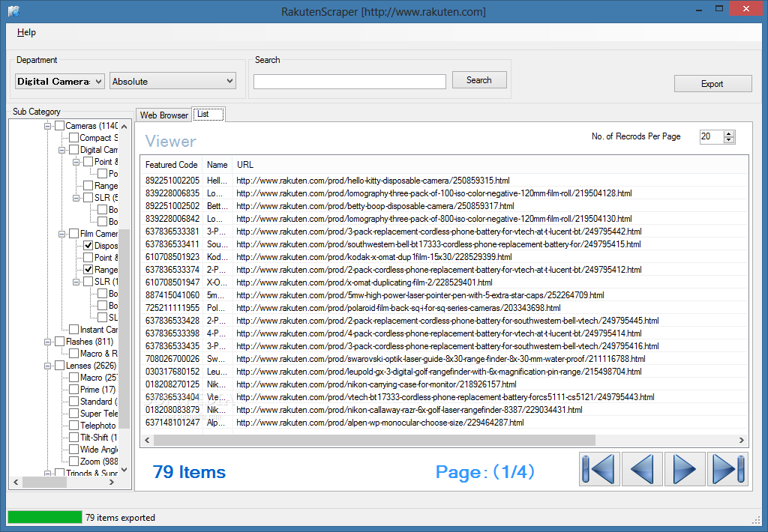Sort by Name column header
The width and height of the screenshot is (768, 532).
pyautogui.click(x=217, y=165)
